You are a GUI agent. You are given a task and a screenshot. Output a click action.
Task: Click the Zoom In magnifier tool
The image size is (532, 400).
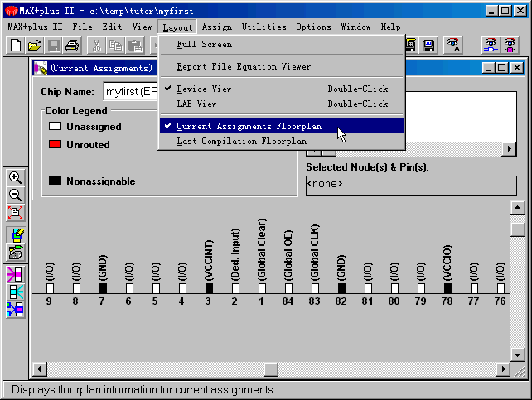(15, 178)
